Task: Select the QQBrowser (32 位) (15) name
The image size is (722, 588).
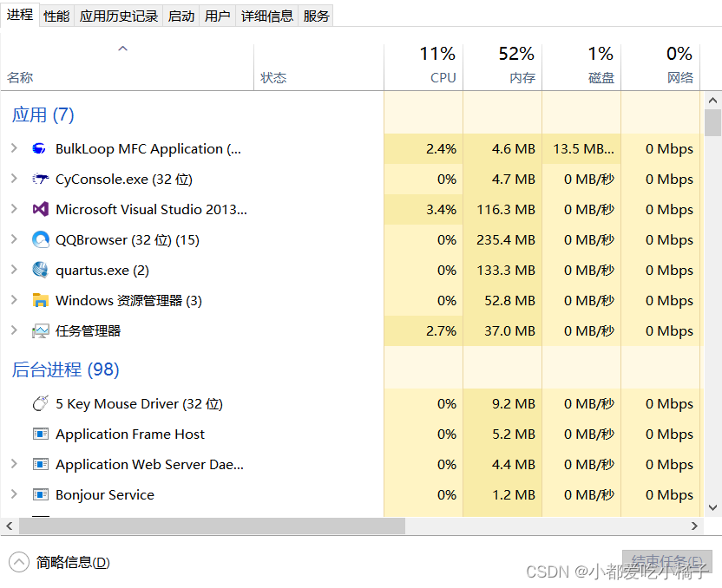Action: pyautogui.click(x=128, y=239)
